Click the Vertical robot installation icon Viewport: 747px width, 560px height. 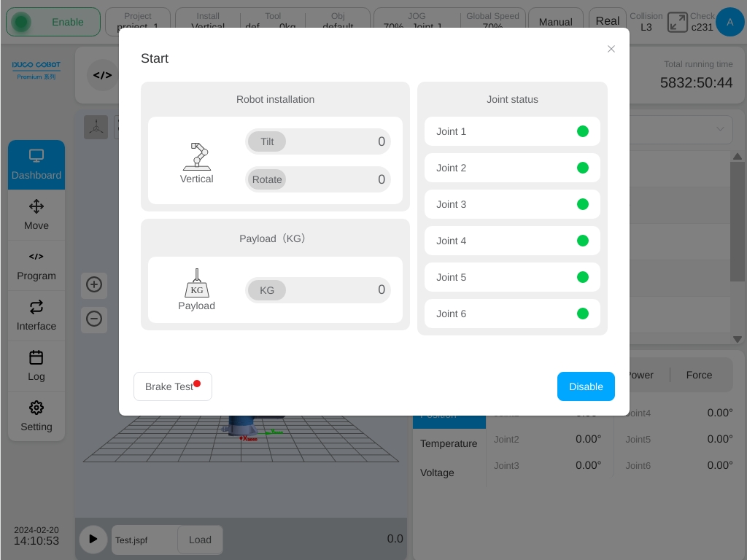(x=197, y=157)
